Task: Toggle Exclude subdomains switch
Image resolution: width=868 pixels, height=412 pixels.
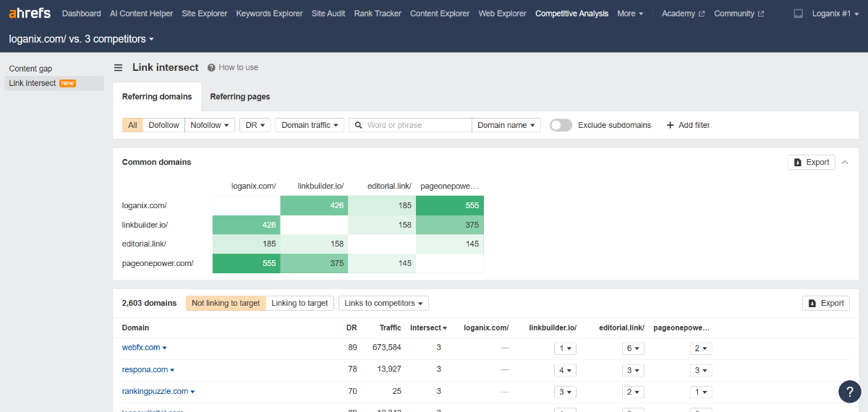Action: pos(561,125)
